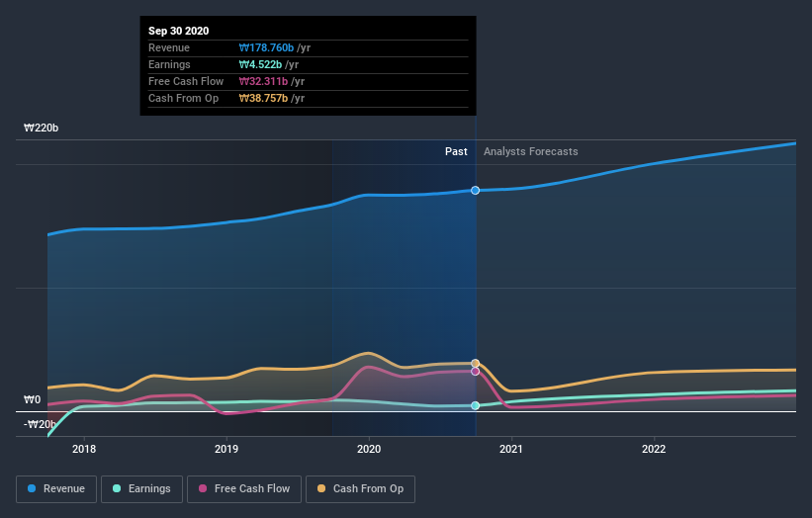Click the Free Cash Flow label in tooltip
The height and width of the screenshot is (518, 812).
click(x=186, y=81)
